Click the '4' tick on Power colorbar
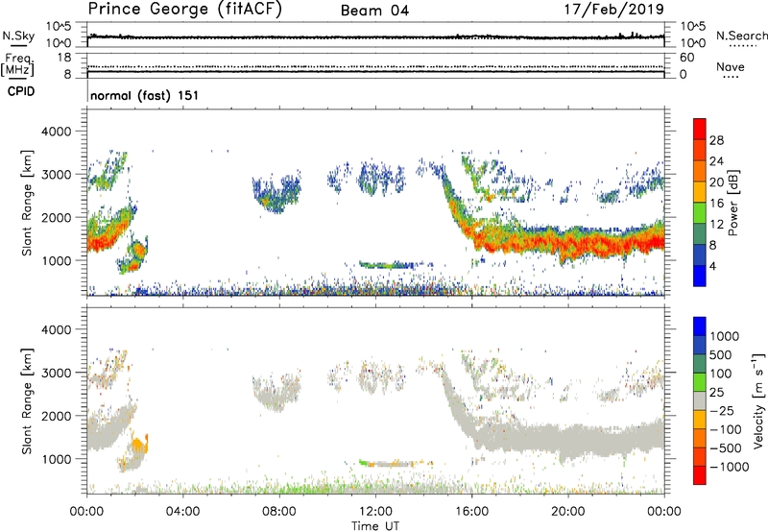This screenshot has width=768, height=532. pyautogui.click(x=712, y=266)
